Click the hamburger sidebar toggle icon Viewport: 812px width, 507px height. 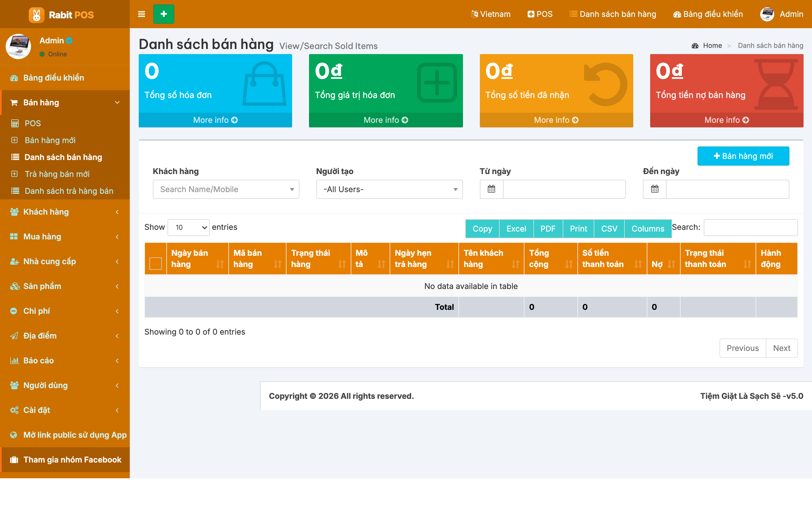click(141, 14)
